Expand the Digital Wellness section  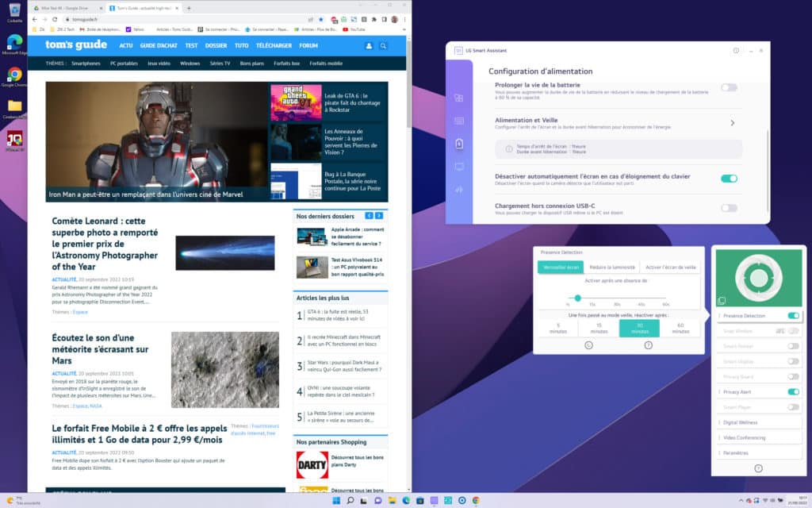pyautogui.click(x=759, y=422)
